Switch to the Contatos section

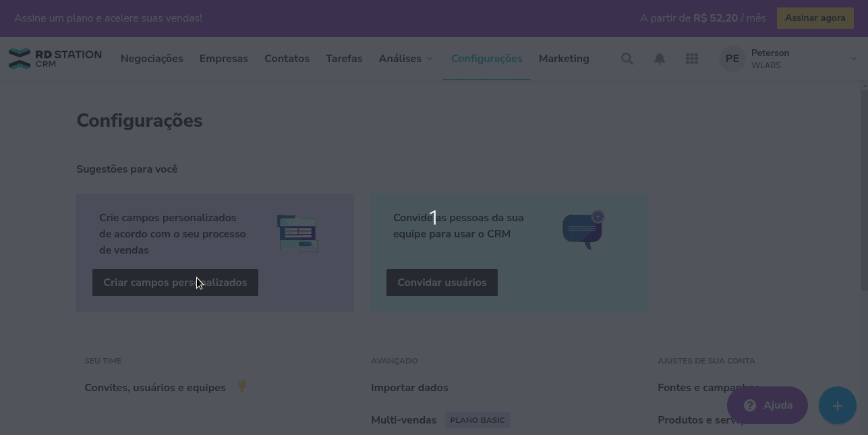pyautogui.click(x=287, y=59)
